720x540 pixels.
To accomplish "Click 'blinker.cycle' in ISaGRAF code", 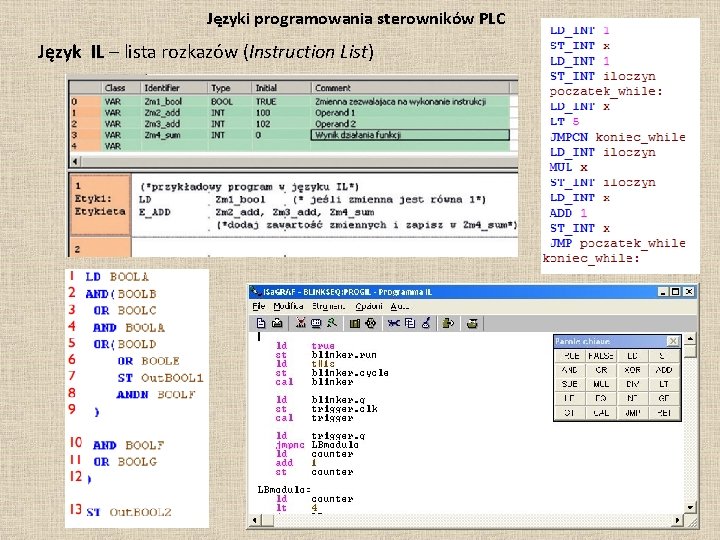I will point(350,372).
